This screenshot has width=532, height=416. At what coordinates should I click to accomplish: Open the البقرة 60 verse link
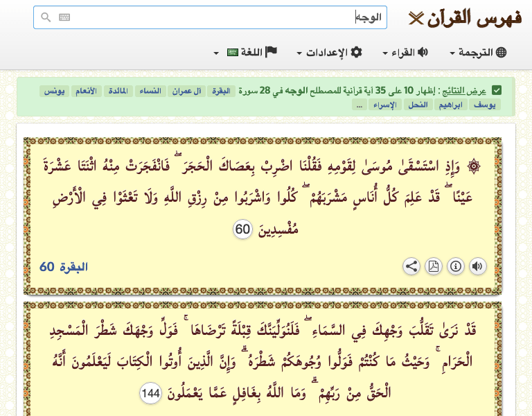point(64,267)
